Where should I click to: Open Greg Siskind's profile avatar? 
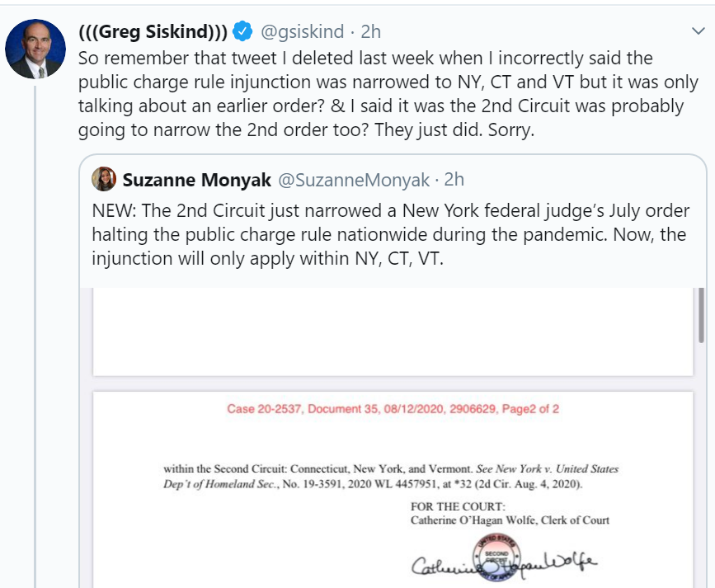(x=35, y=49)
